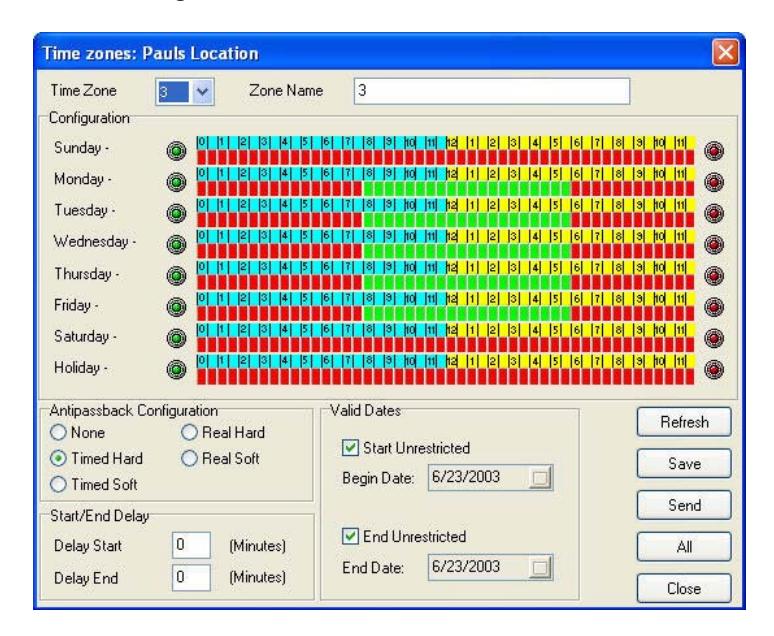Click Thursday's red block under 4 AM
Screen dimensions: 774x636
285,282
